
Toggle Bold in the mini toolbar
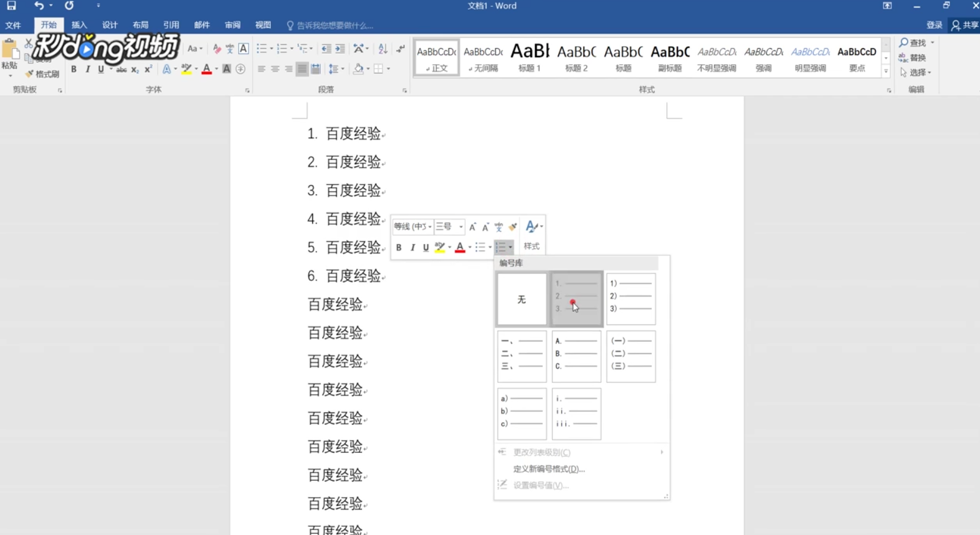tap(399, 247)
